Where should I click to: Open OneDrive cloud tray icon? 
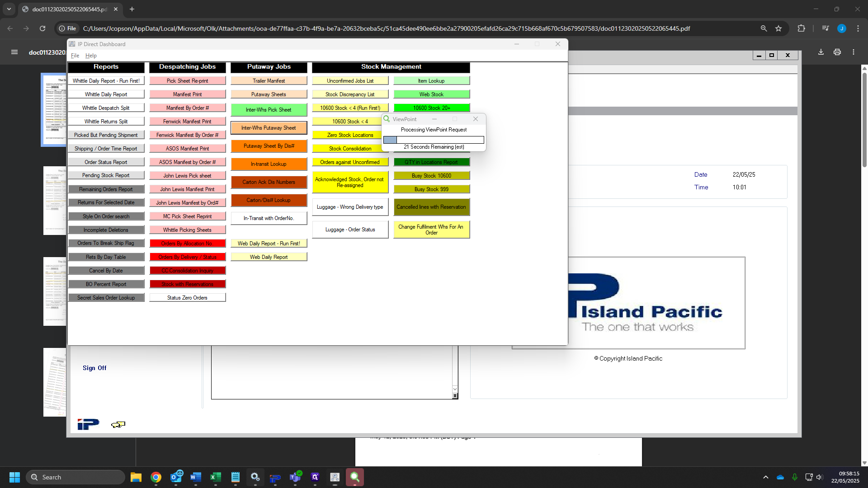tap(780, 477)
